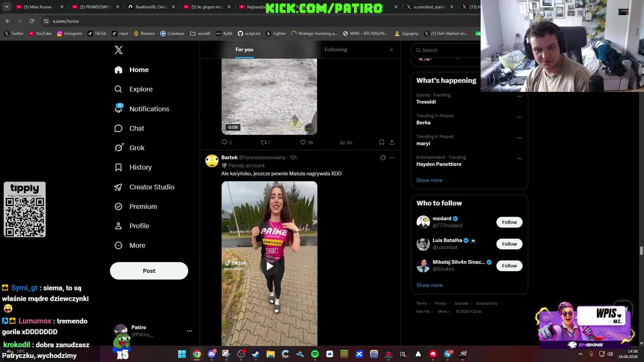Open account switcher dots next to Patiro
This screenshot has height=362, width=644.
point(190,331)
